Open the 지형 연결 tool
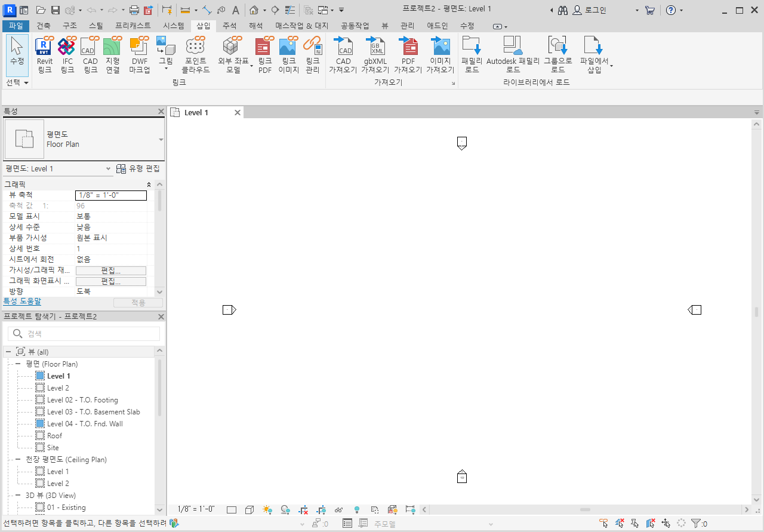 (x=113, y=55)
